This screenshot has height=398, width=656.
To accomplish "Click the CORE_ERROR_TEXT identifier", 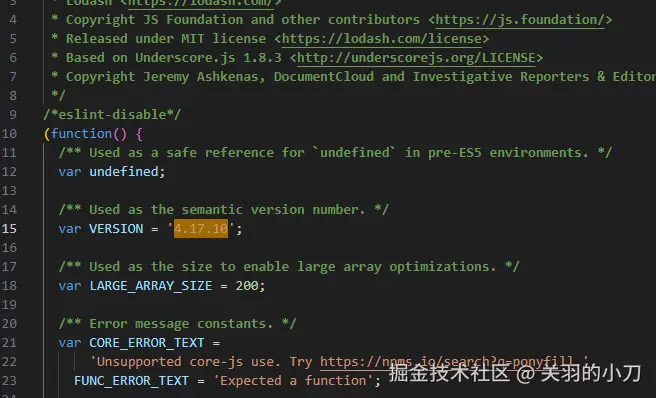I will coord(146,343).
